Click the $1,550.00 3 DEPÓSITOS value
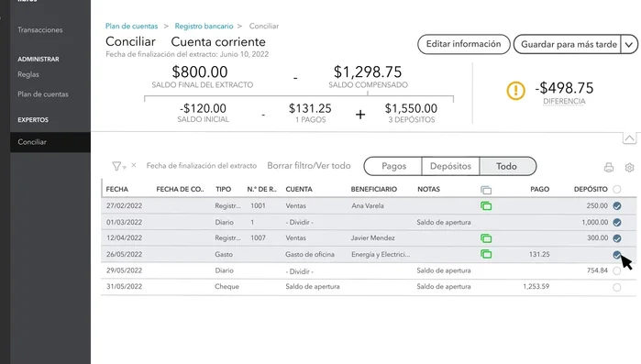The height and width of the screenshot is (364, 641). 411,108
